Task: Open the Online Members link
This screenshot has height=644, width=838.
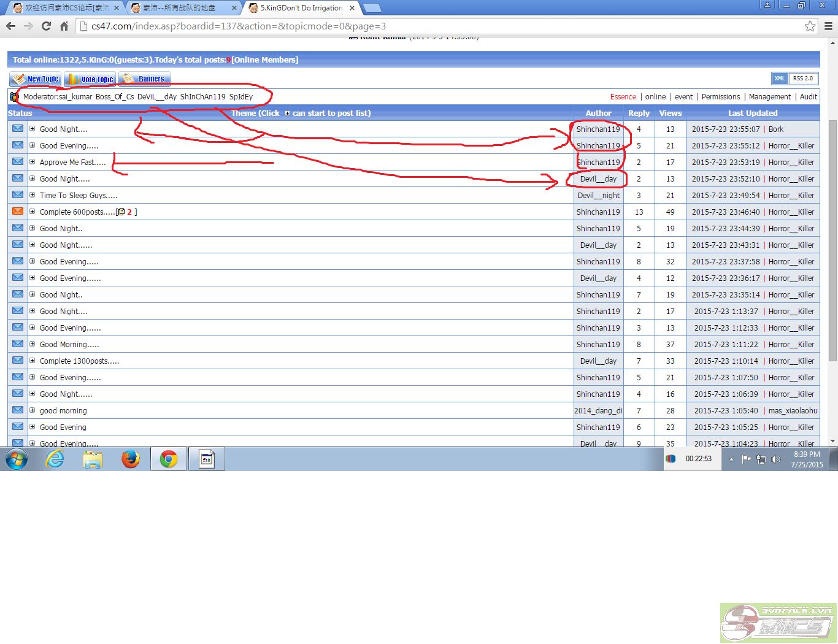Action: 264,59
